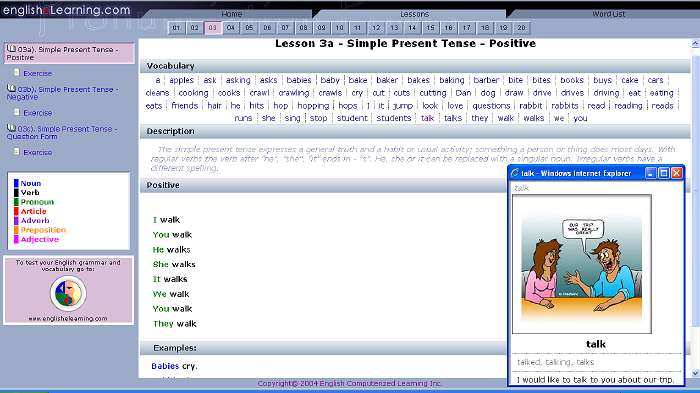The width and height of the screenshot is (700, 393).
Task: Click the page icon beside first Exercise
Action: 17,72
